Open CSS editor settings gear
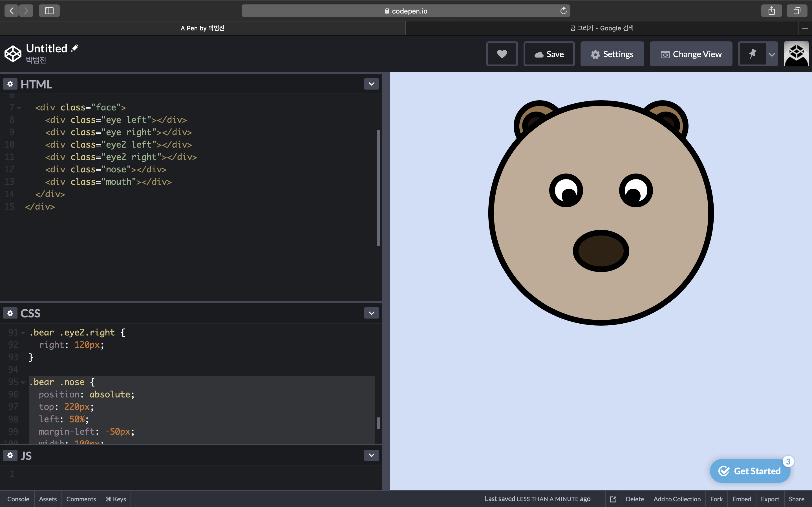The height and width of the screenshot is (507, 812). (10, 313)
